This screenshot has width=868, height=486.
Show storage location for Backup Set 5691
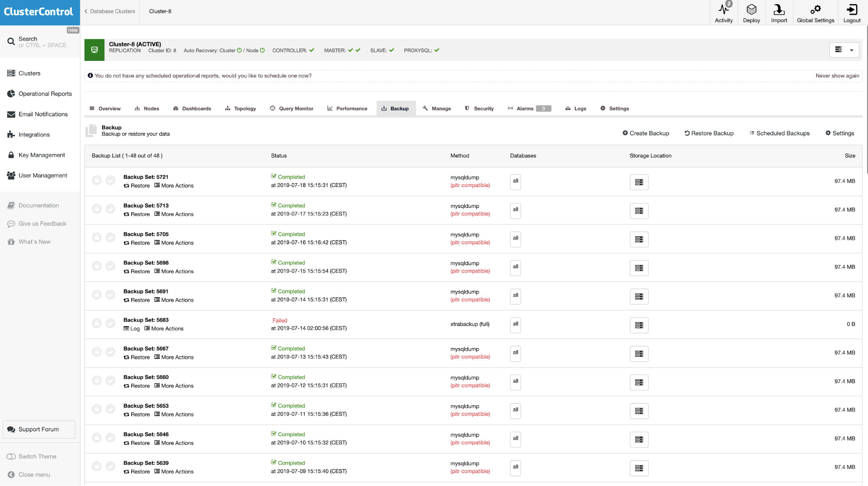pyautogui.click(x=639, y=297)
